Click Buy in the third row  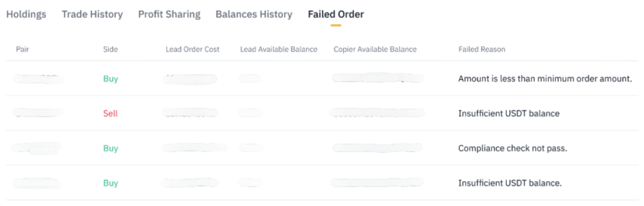pos(110,148)
